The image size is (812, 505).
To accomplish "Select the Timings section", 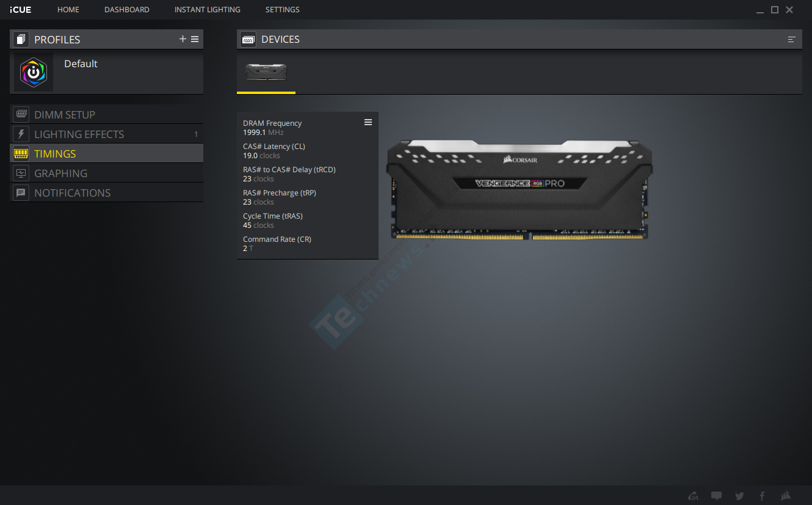I will click(107, 153).
